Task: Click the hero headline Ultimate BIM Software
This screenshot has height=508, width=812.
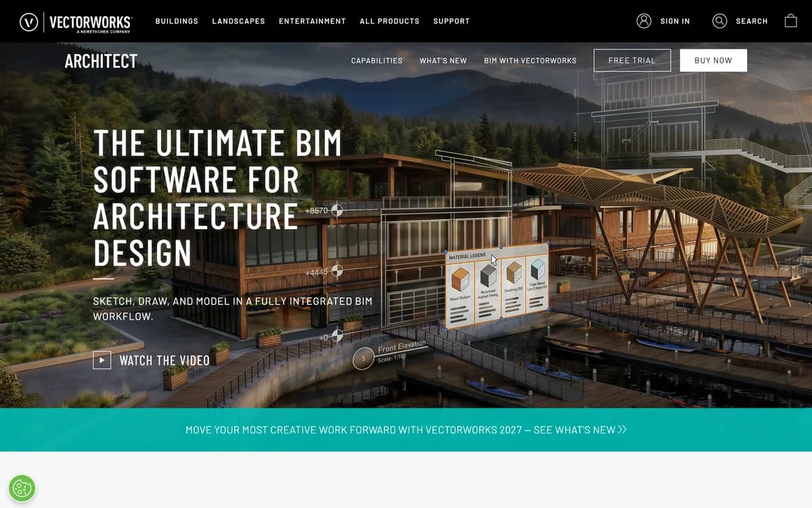Action: pyautogui.click(x=217, y=198)
